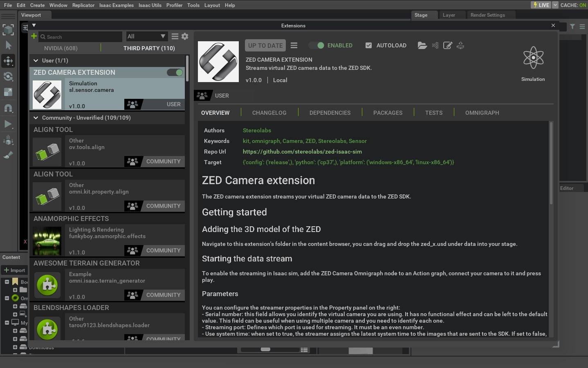Expand the folder under Bookmarks
The width and height of the screenshot is (588, 368).
[15, 290]
